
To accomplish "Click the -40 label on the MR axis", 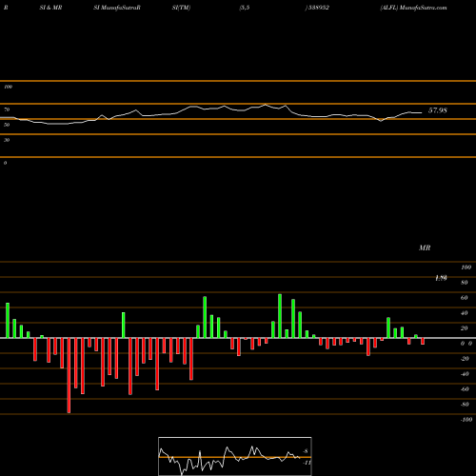I will [465, 374].
